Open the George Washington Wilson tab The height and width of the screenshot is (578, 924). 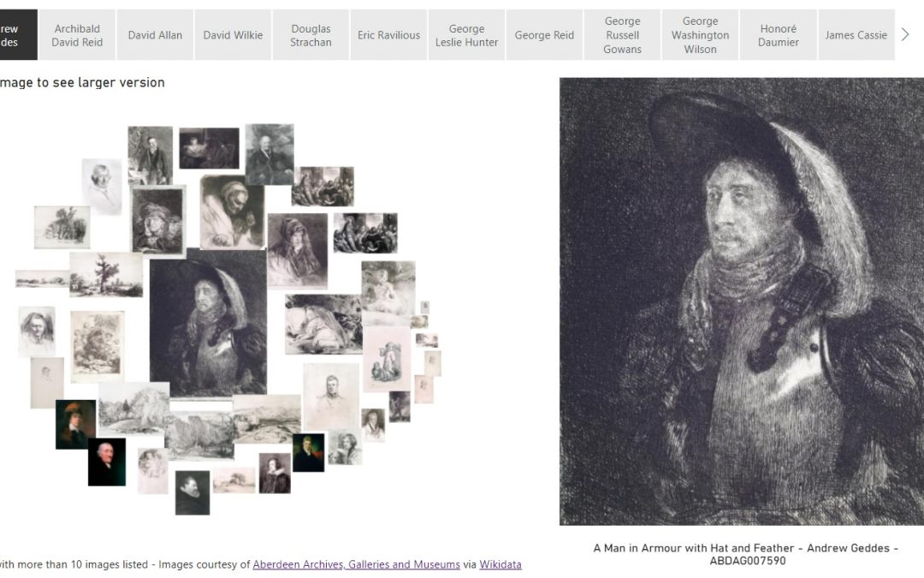click(700, 35)
